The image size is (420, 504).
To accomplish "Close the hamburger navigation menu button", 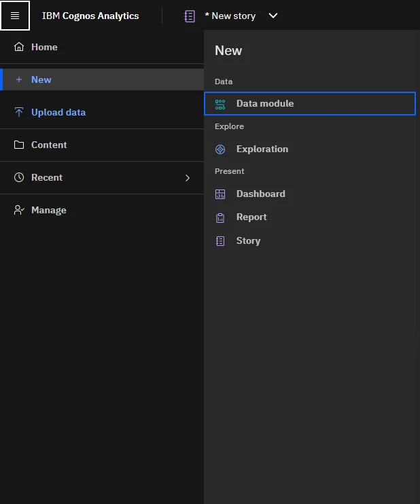I will (x=15, y=16).
